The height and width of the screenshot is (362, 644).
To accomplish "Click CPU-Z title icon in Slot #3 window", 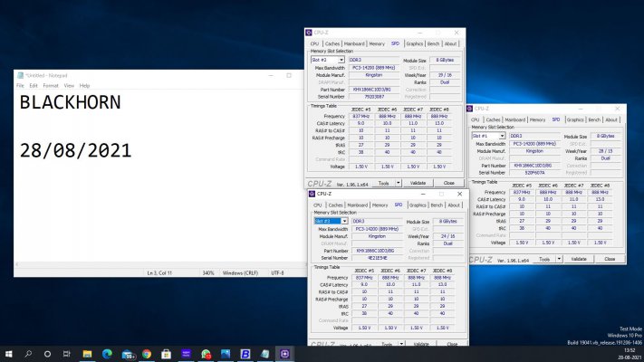I will 312,194.
